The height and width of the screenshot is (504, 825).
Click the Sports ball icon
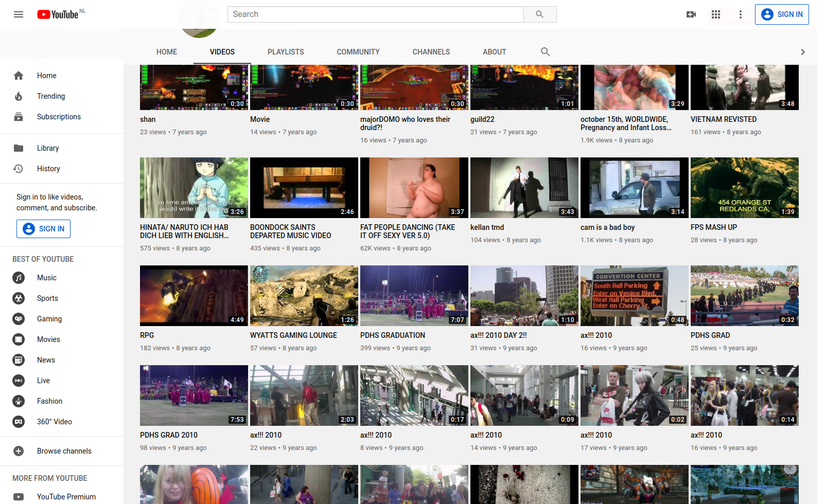(x=19, y=298)
